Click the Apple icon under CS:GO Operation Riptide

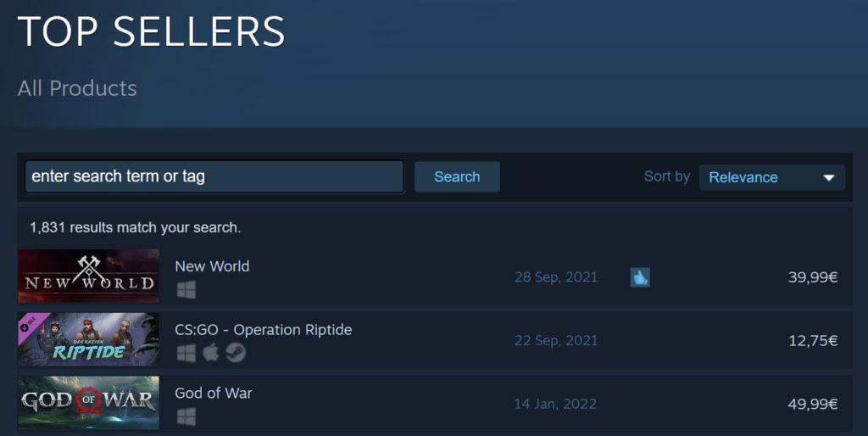(210, 352)
